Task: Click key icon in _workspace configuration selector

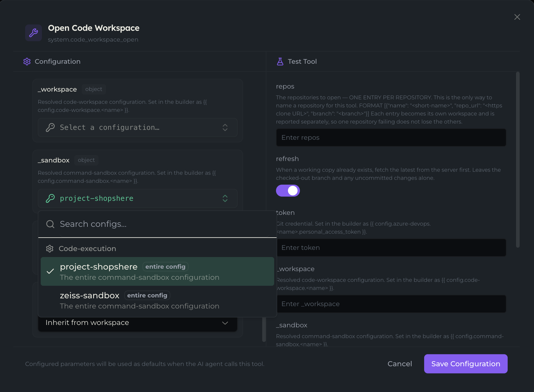Action: [50, 127]
